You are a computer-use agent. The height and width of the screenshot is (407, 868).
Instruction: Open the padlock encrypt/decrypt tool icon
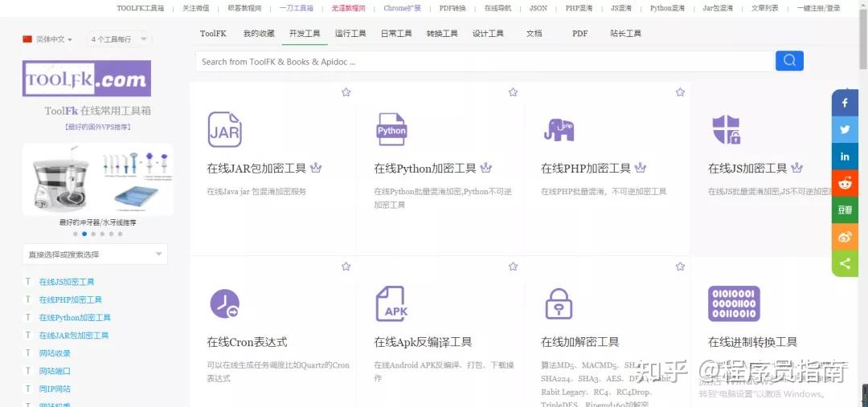pyautogui.click(x=559, y=304)
